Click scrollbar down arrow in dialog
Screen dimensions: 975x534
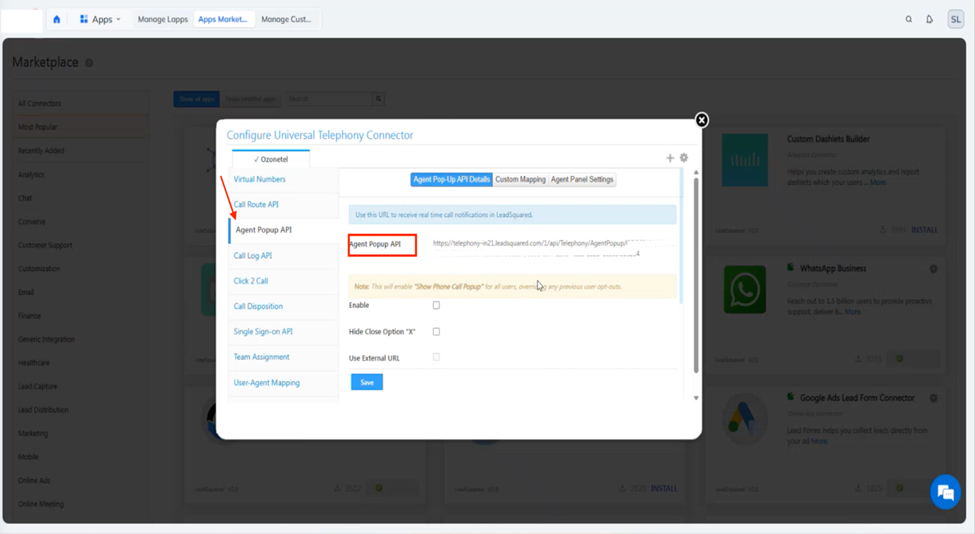pos(696,398)
